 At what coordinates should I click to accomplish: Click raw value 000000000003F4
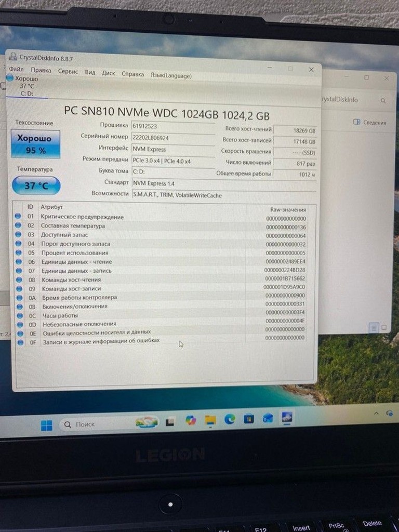pos(285,312)
